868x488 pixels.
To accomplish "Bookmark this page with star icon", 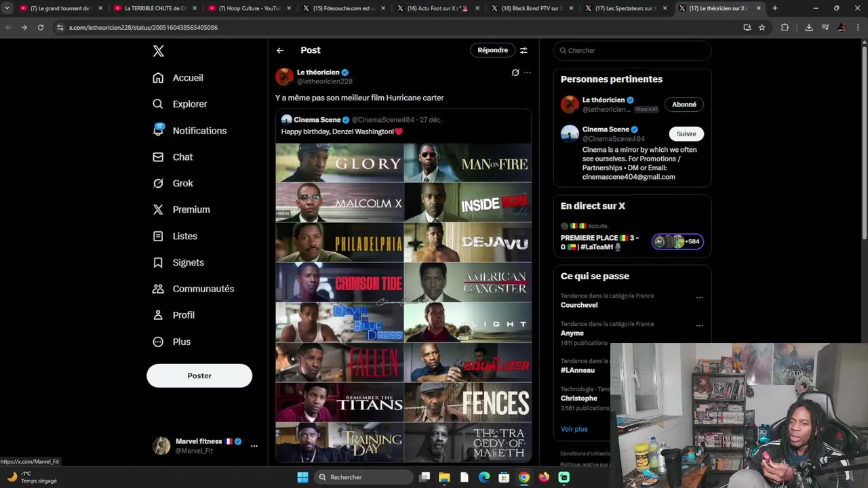I will coord(762,27).
